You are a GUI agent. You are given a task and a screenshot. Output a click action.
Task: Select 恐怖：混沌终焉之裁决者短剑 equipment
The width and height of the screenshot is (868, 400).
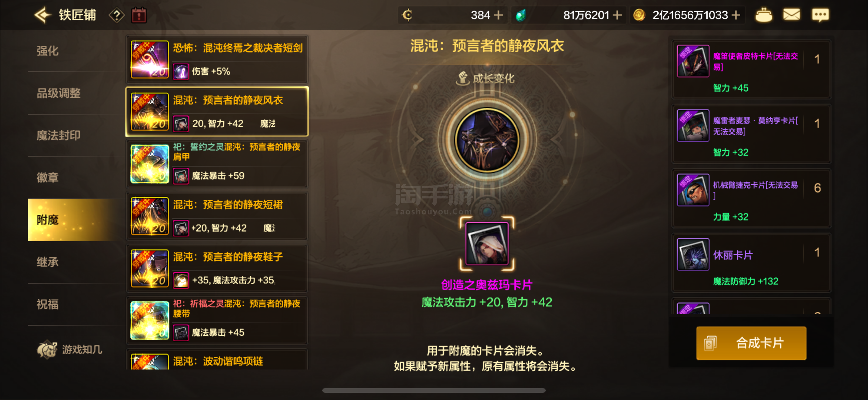[x=217, y=59]
